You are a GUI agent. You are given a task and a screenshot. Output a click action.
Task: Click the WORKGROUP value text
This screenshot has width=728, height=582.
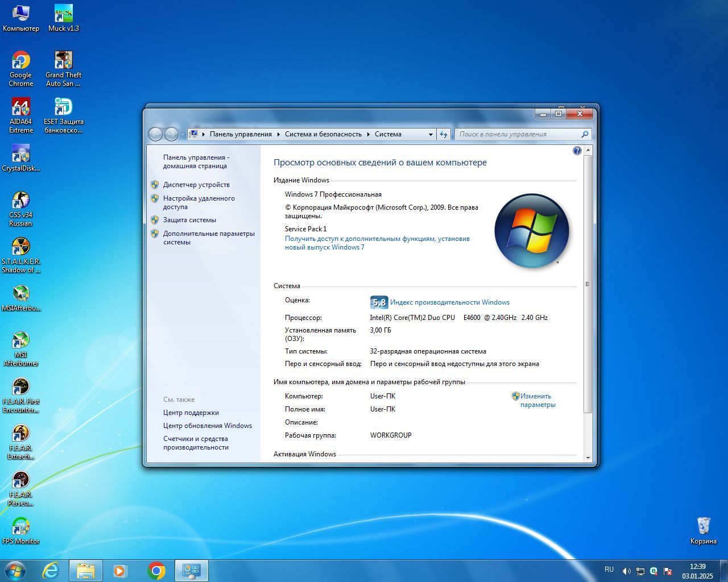pos(391,435)
